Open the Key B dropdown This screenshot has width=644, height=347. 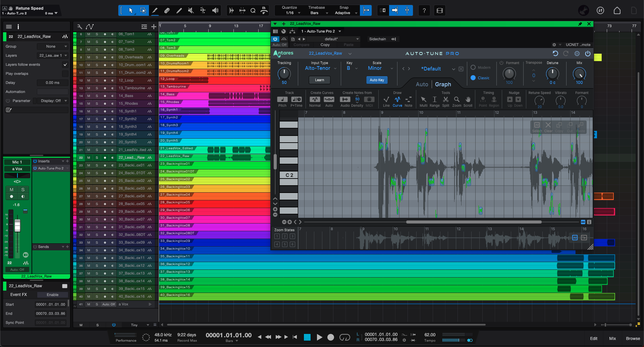[x=352, y=68]
